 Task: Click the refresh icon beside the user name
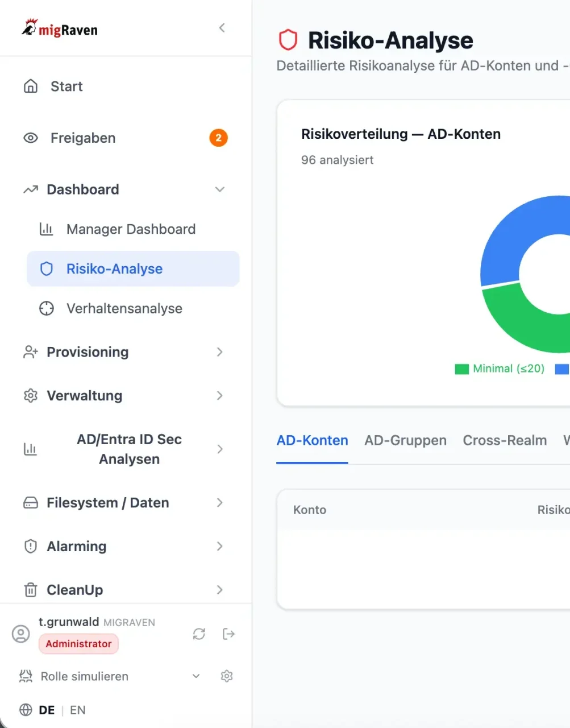[199, 634]
